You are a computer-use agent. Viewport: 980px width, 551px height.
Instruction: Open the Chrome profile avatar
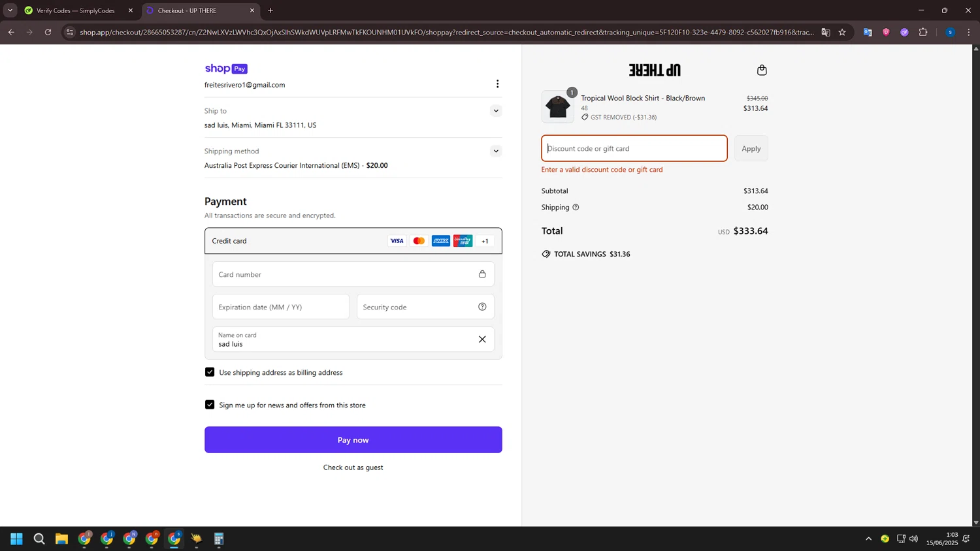950,32
